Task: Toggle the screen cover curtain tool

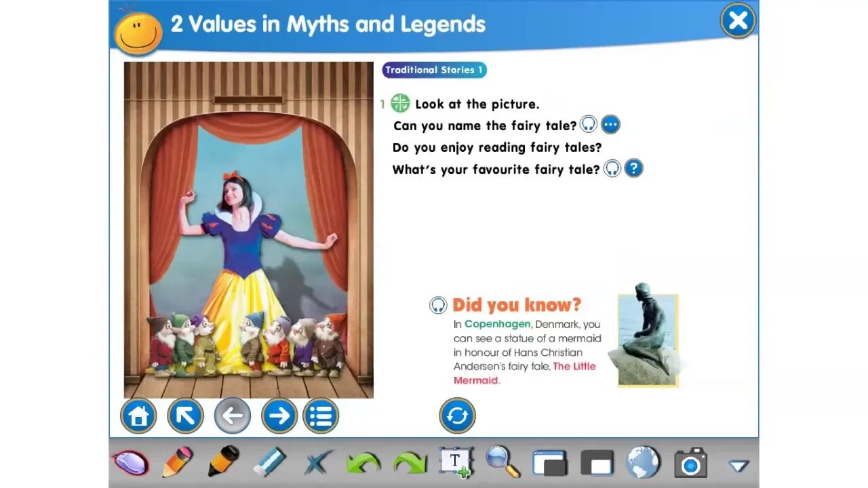Action: tap(597, 464)
